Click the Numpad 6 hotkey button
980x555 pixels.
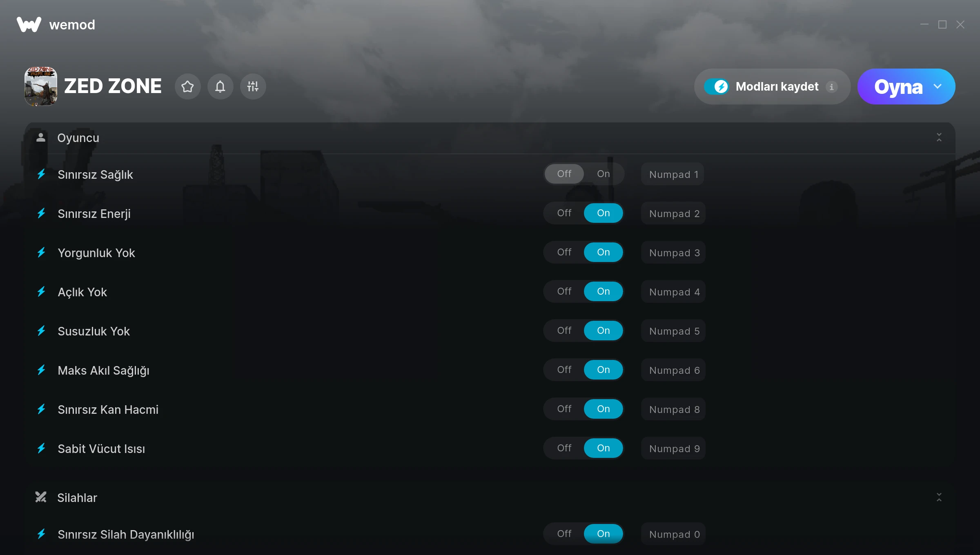point(673,370)
